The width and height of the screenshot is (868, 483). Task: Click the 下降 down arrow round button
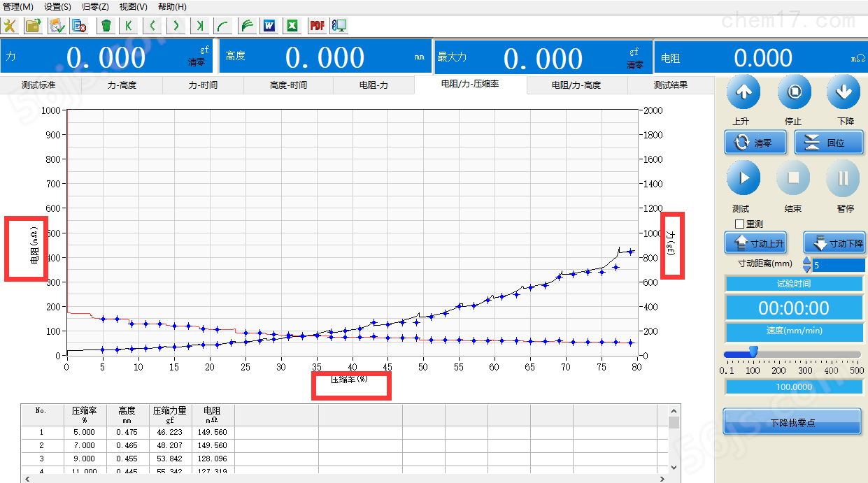coord(844,92)
